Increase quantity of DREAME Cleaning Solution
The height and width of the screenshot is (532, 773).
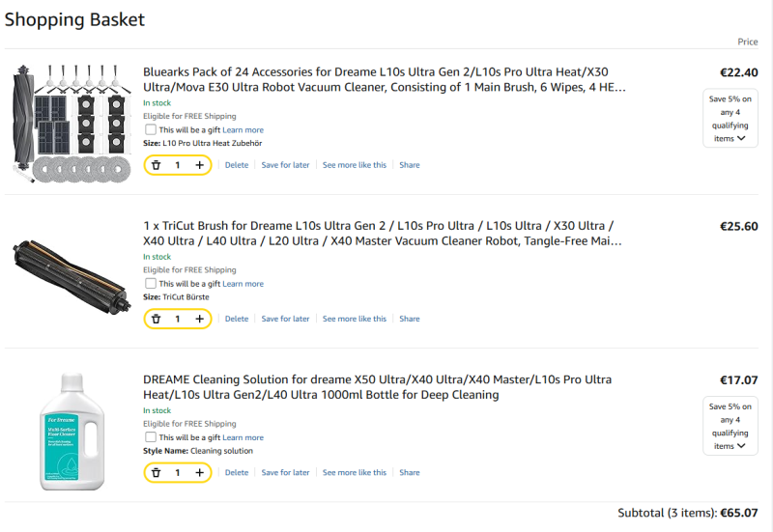click(x=200, y=472)
